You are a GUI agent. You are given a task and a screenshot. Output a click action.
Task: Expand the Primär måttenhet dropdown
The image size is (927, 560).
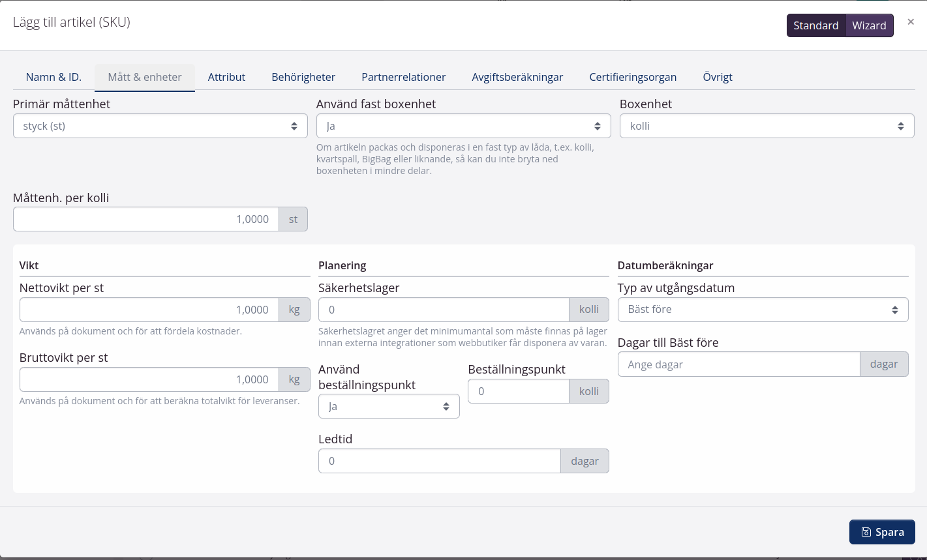[x=160, y=126]
